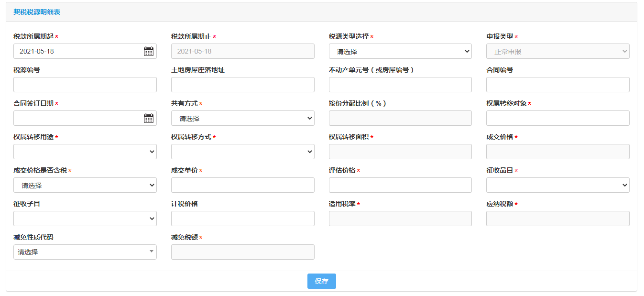Image resolution: width=644 pixels, height=296 pixels.
Task: Open calendar picker for 合同签订日期
Action: click(149, 119)
